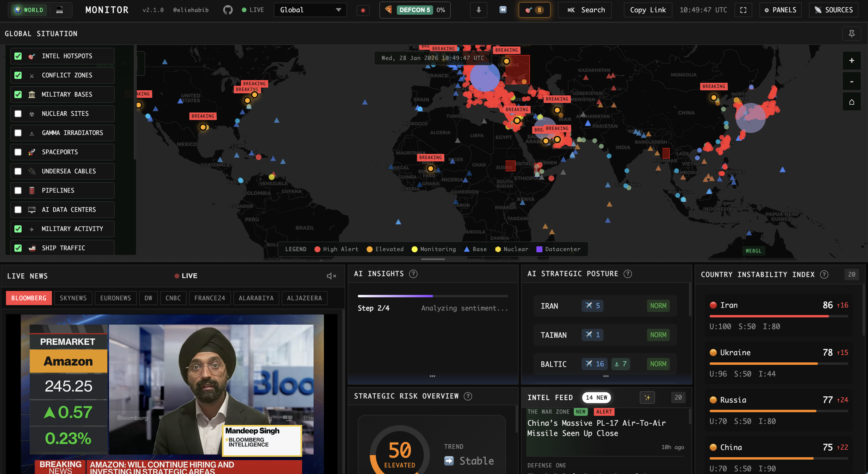Click the download arrow dropdown control
Screen dimensions: 868x474
point(478,10)
